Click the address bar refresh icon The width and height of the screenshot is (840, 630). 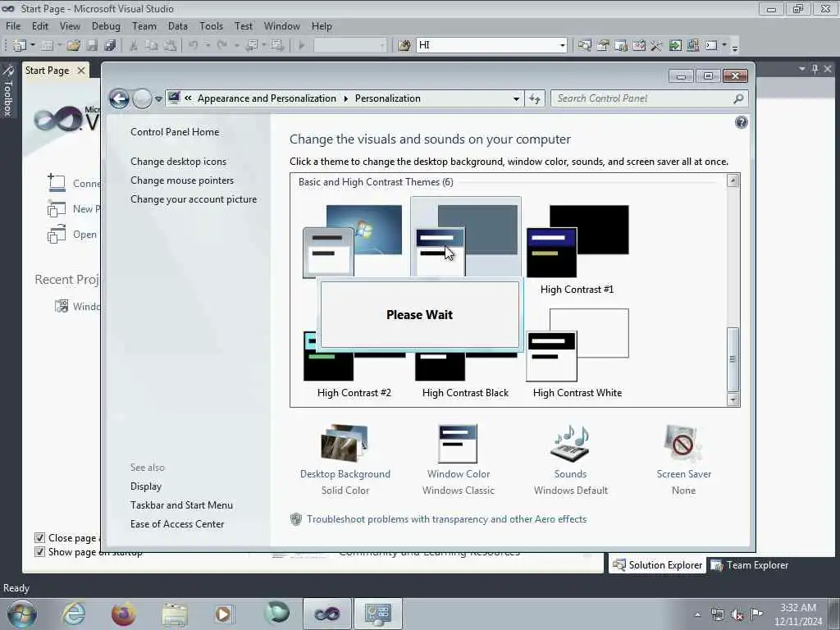535,98
